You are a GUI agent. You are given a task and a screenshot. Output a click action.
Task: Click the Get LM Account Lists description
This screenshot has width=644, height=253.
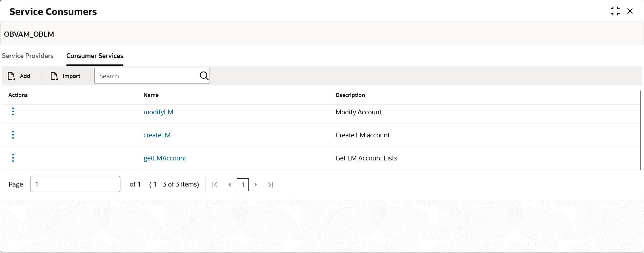(366, 158)
